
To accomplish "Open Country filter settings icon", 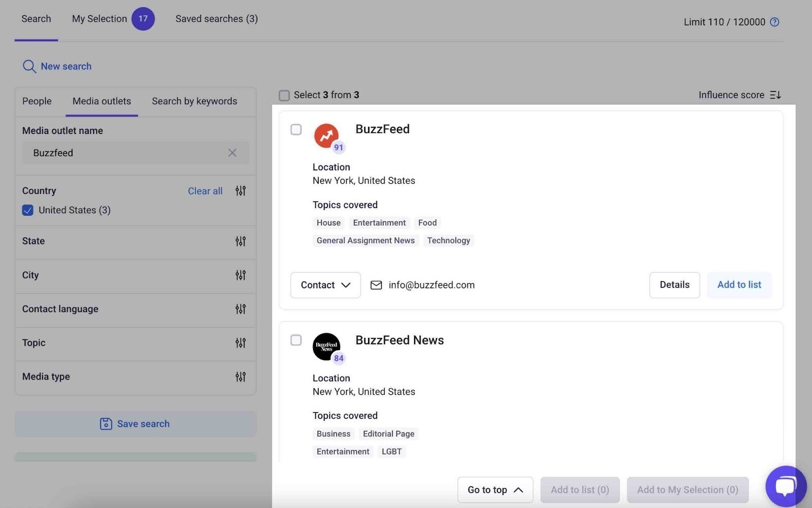I will pos(241,191).
